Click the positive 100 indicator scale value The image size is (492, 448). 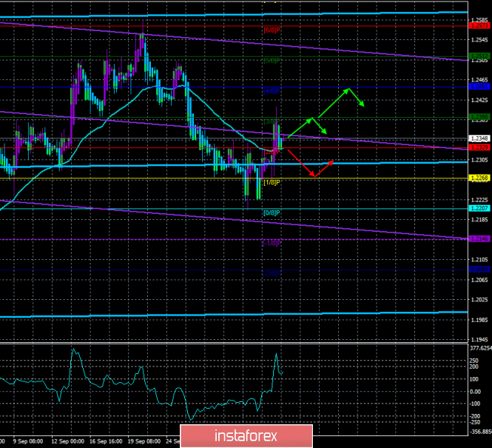click(x=474, y=379)
